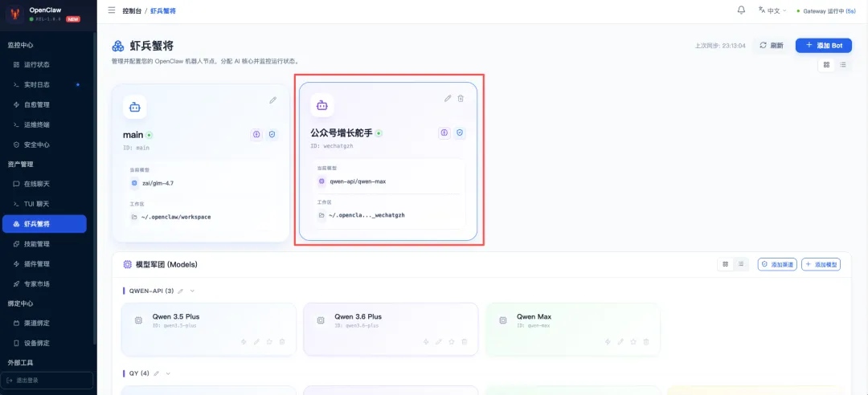Open the notifications bell
Image resolution: width=868 pixels, height=395 pixels.
[741, 10]
